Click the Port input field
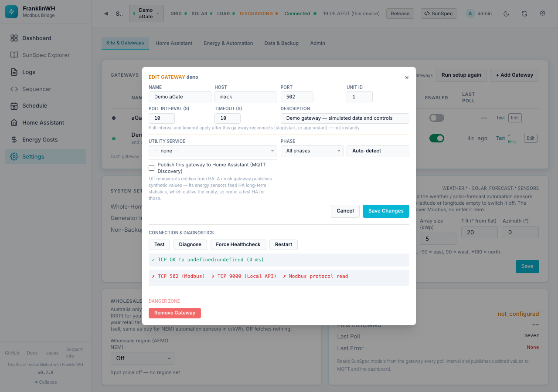The width and height of the screenshot is (558, 392). point(297,97)
